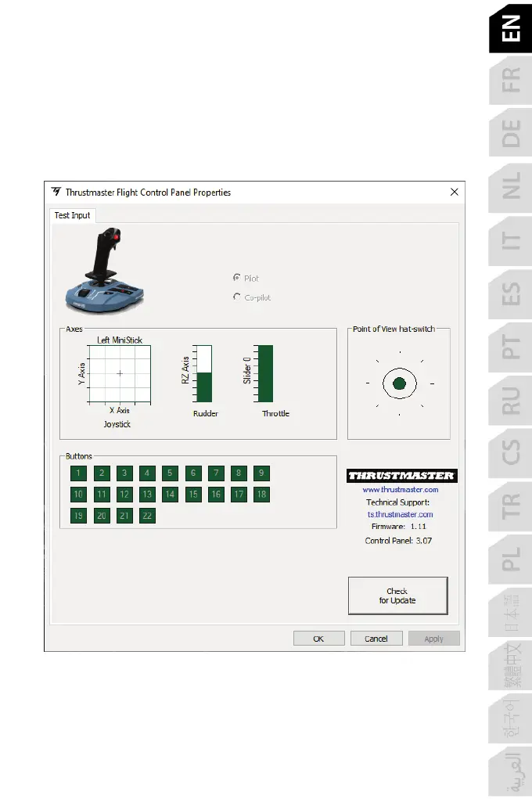
Task: Click button indicator 7
Action: [216, 473]
